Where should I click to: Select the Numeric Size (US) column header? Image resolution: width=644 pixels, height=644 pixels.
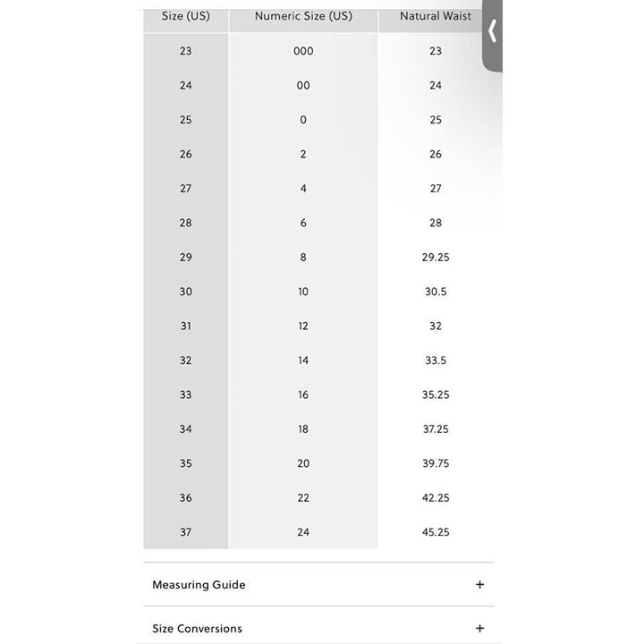pyautogui.click(x=303, y=16)
